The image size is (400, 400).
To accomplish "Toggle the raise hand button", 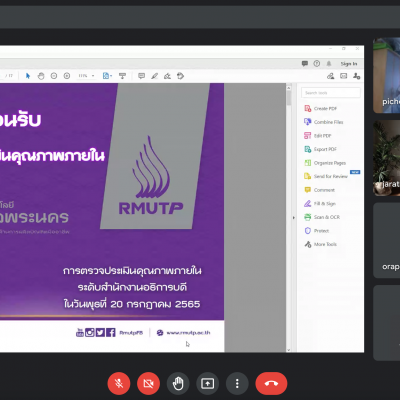I will pos(178,384).
